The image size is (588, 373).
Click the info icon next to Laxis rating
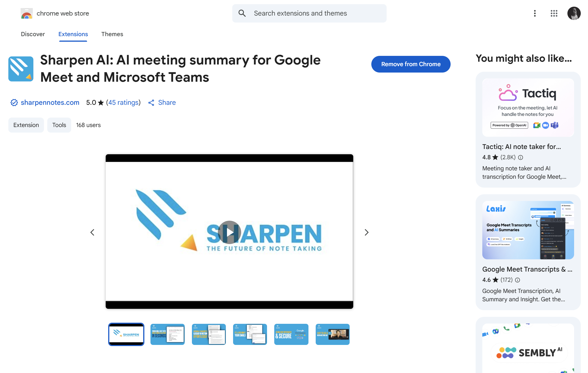(x=517, y=280)
